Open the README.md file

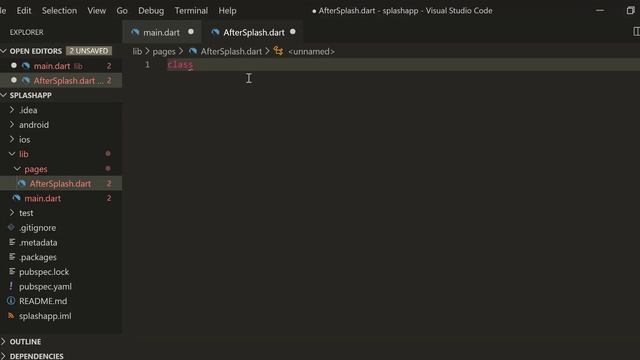point(61,301)
